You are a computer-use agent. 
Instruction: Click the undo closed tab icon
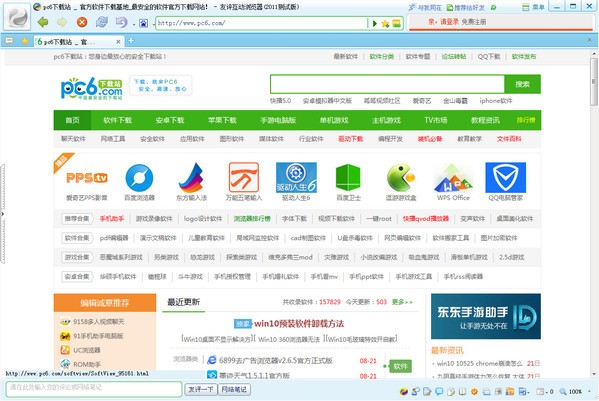click(121, 22)
